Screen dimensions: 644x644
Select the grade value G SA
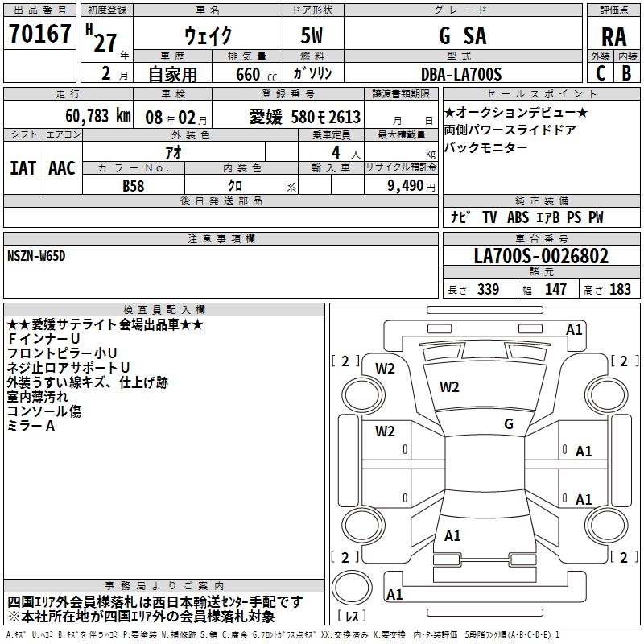click(463, 35)
